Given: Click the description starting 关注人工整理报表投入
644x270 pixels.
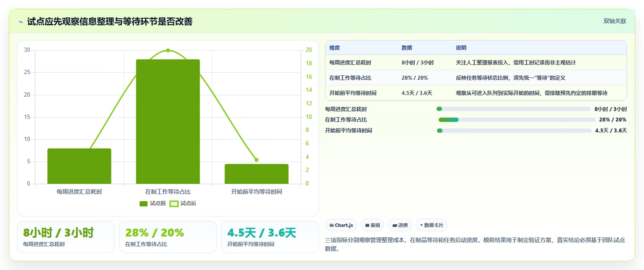Looking at the screenshot, I should click(x=516, y=63).
